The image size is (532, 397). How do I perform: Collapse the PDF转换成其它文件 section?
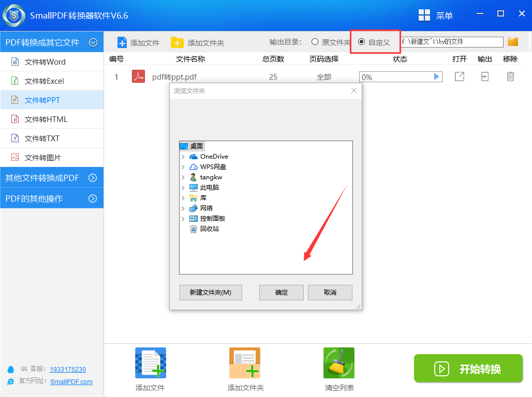coord(93,42)
